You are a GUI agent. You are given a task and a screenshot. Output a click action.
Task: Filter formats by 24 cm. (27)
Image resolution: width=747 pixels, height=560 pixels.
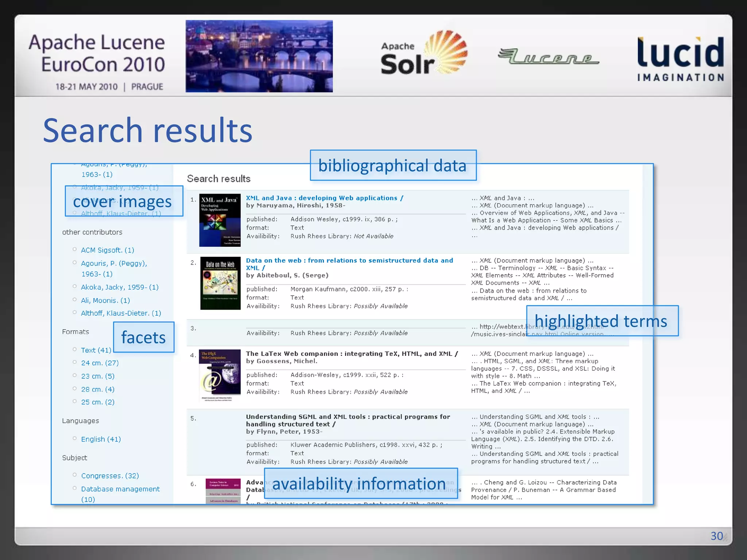tap(100, 363)
